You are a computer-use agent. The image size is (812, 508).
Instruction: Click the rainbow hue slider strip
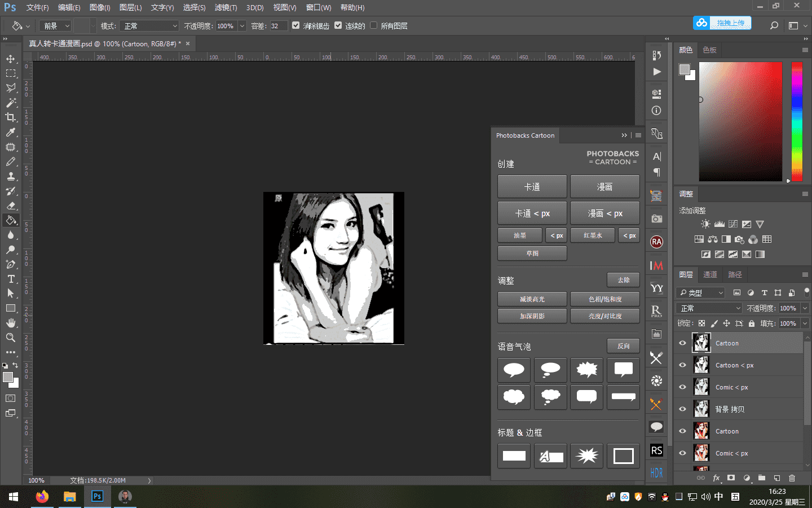coord(797,121)
